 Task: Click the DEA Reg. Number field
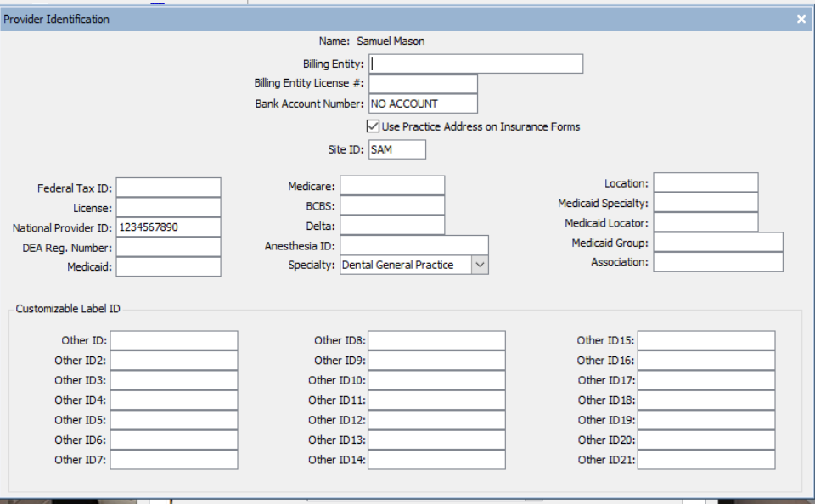click(x=168, y=247)
